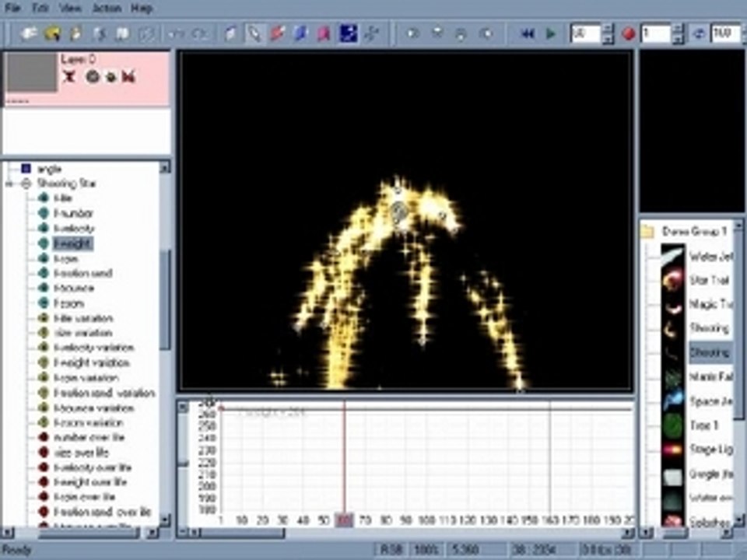Viewport: 747px width, 560px height.
Task: Select the life variation property
Action: (x=83, y=318)
